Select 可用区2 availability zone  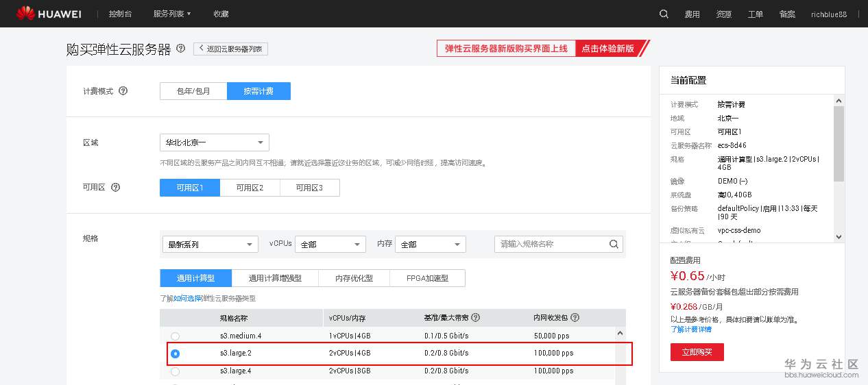[250, 188]
